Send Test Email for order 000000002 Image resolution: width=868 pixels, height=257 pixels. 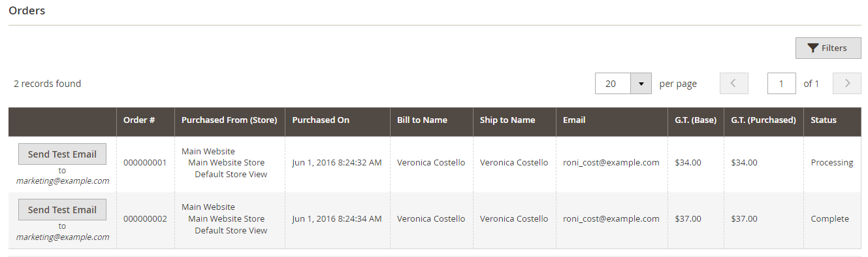[62, 210]
